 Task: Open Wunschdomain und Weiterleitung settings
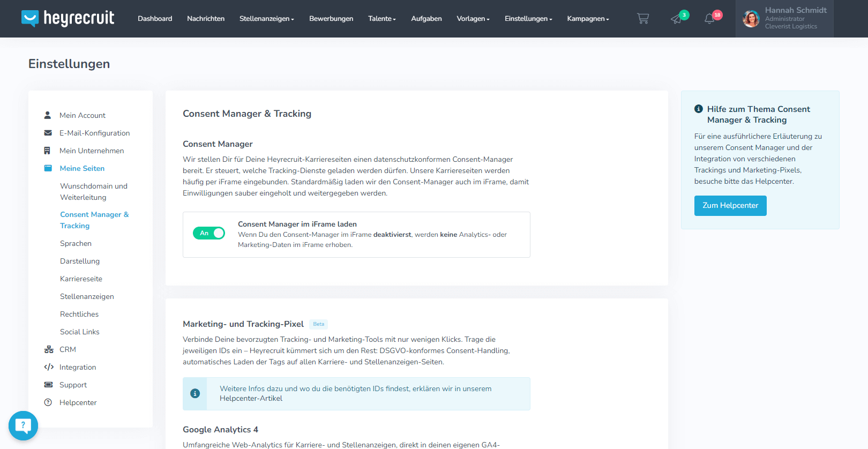coord(94,192)
